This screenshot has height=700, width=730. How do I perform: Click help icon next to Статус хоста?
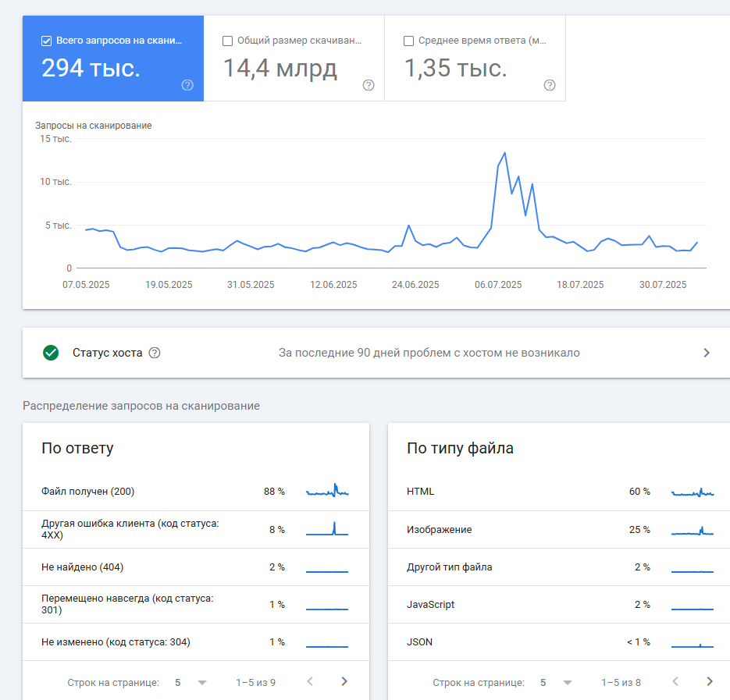pyautogui.click(x=155, y=353)
